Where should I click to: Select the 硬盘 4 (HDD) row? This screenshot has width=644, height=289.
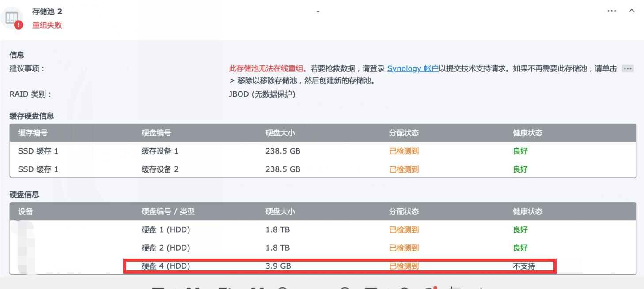coord(166,266)
